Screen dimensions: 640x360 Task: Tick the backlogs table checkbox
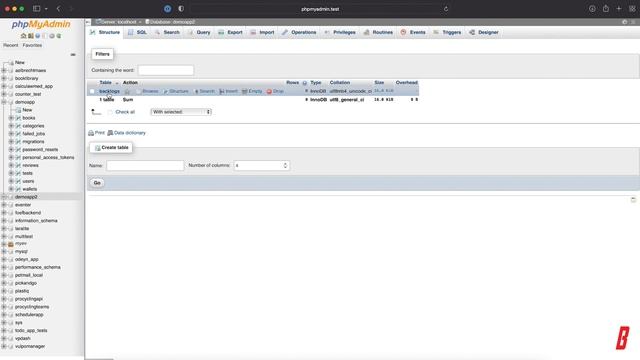tap(92, 91)
